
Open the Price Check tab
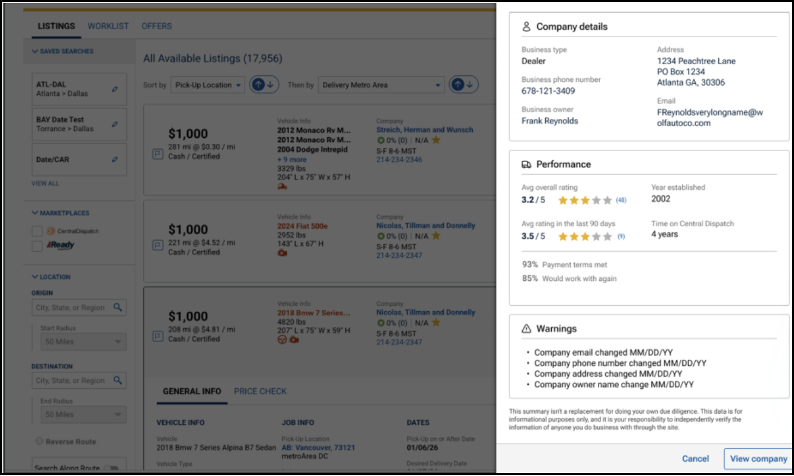click(x=260, y=391)
